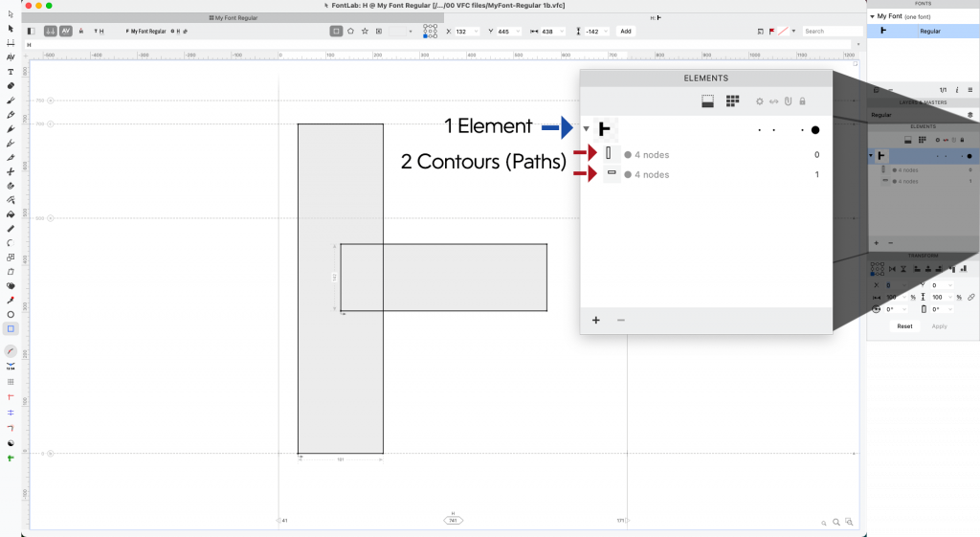
Task: Click the red flag icon near Search
Action: click(x=772, y=32)
